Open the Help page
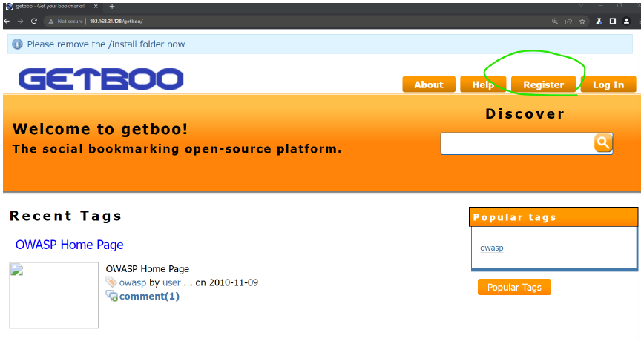The height and width of the screenshot is (344, 644). [x=483, y=85]
